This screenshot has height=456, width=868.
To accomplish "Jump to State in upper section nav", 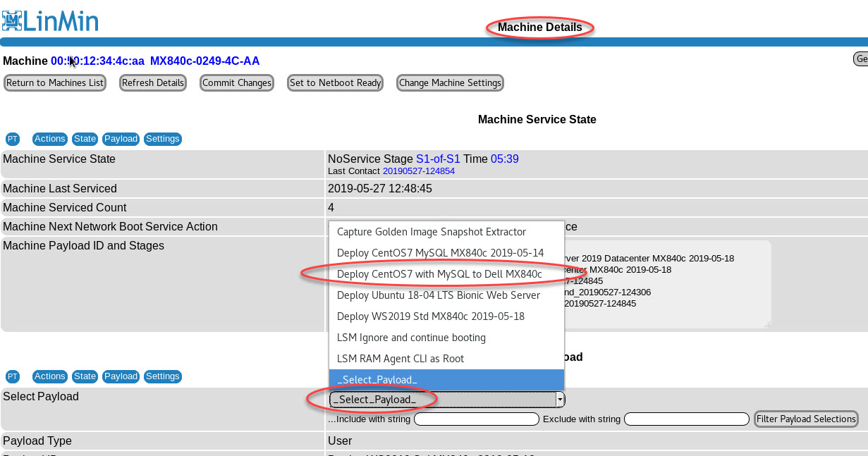I will (x=85, y=139).
